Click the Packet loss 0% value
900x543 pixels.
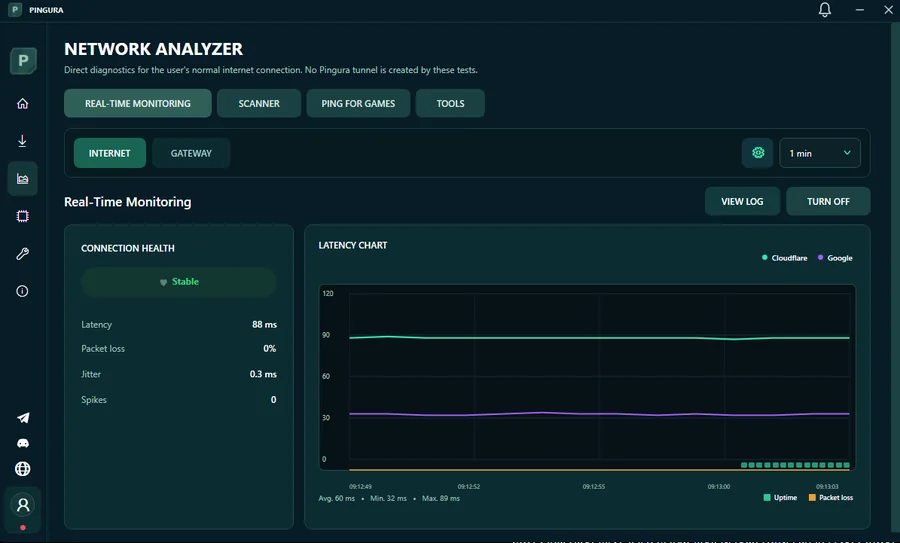[x=269, y=348]
